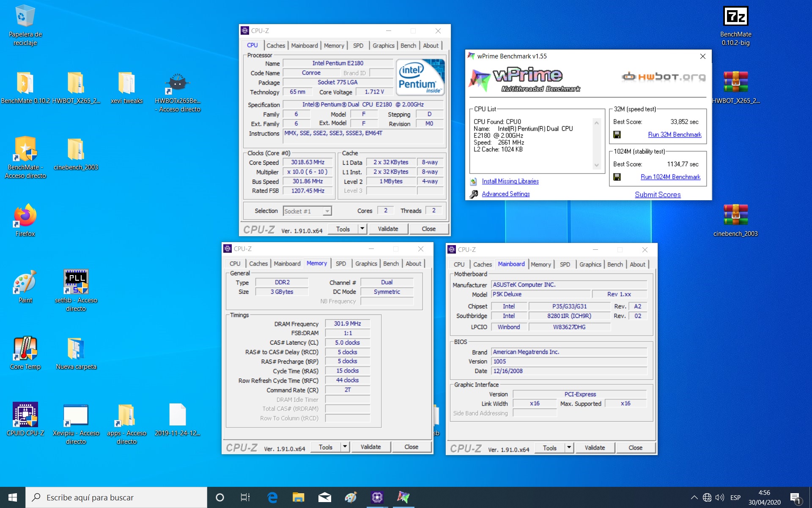The height and width of the screenshot is (508, 812).
Task: Open Task View on the taskbar
Action: pos(245,497)
